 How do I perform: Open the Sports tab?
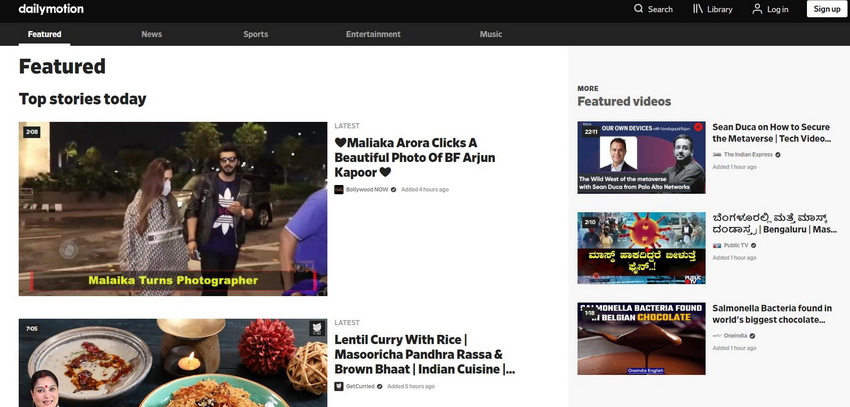click(255, 34)
